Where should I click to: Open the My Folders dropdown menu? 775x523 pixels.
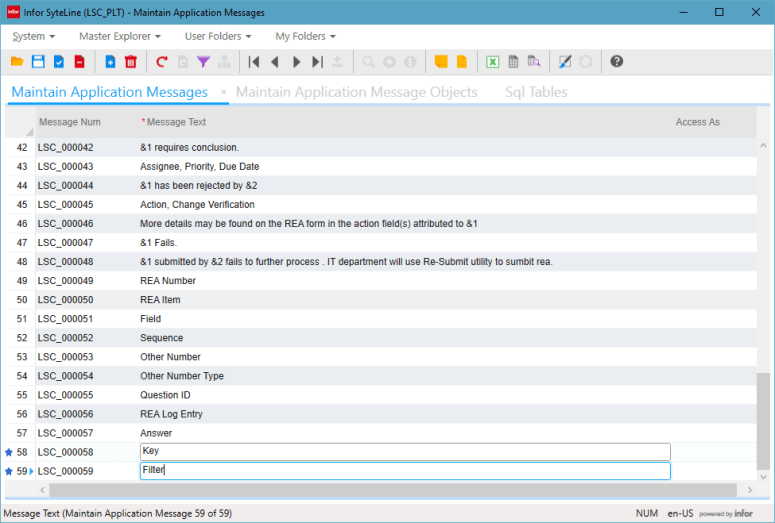coord(305,36)
